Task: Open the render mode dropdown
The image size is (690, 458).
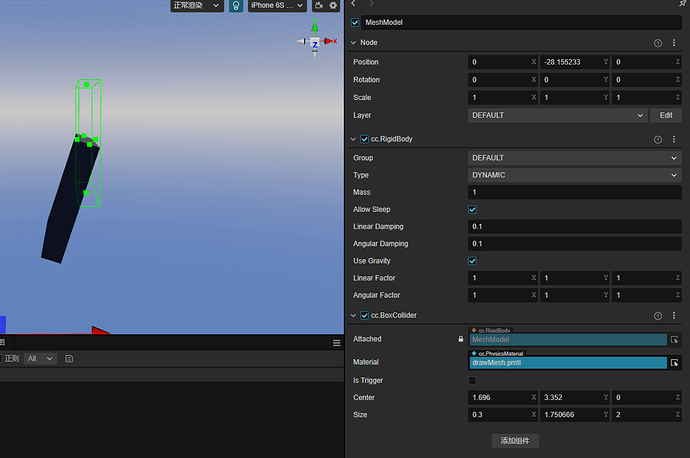Action: (197, 6)
